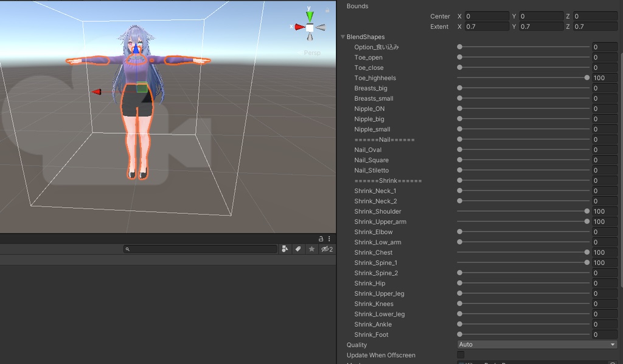
Task: Click the Shrink_Ankle label
Action: (x=373, y=325)
